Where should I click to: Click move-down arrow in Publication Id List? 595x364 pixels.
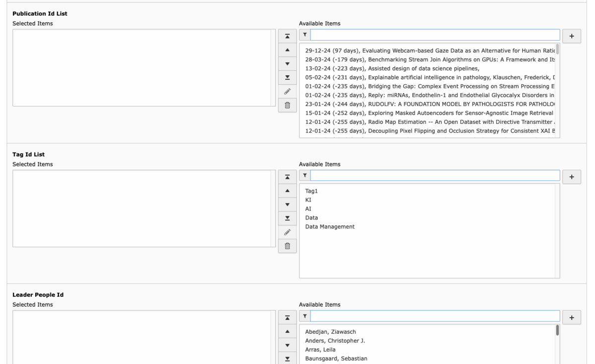pyautogui.click(x=288, y=64)
